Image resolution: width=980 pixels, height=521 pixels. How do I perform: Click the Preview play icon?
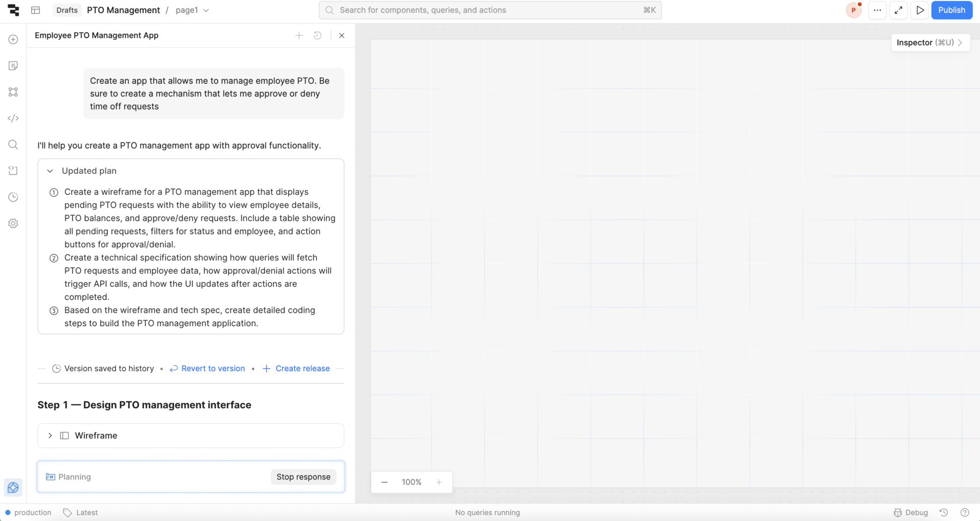point(920,10)
